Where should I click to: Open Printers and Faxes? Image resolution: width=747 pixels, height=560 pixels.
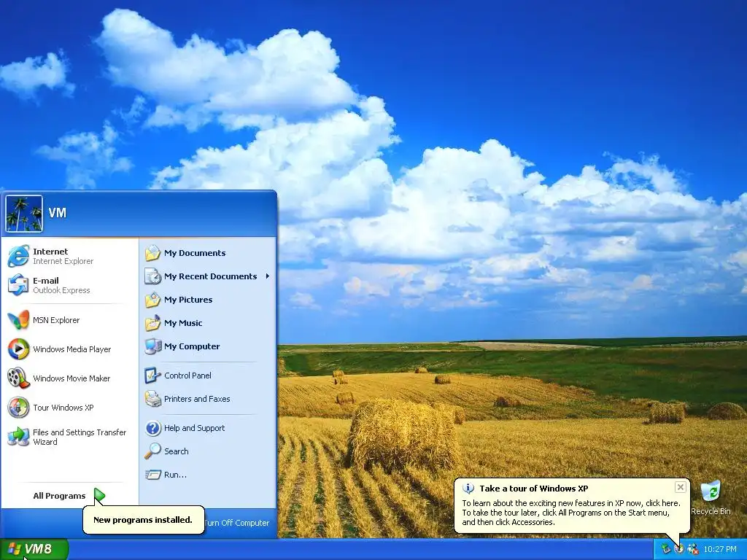(208, 399)
